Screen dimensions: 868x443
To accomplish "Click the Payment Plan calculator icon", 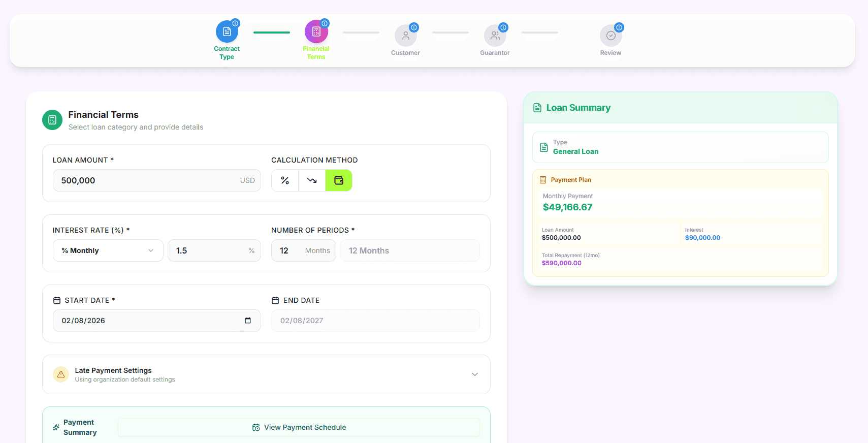I will (543, 180).
